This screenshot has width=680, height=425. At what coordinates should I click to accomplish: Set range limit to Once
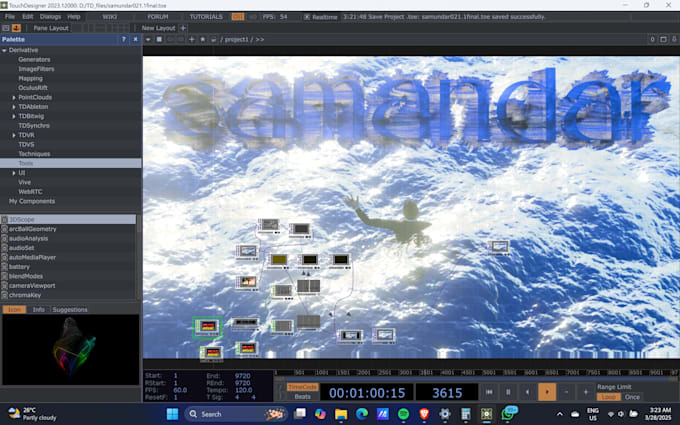pyautogui.click(x=632, y=397)
